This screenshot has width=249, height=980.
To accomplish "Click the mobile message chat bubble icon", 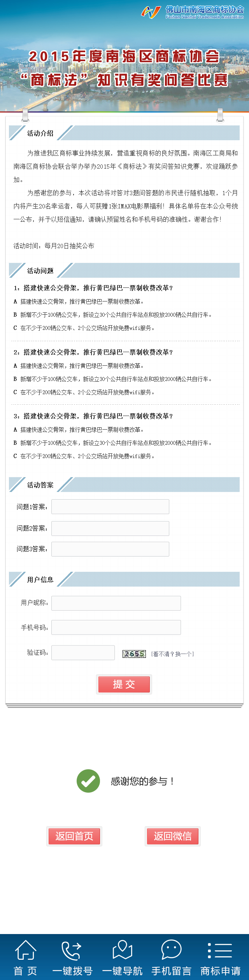I will tap(171, 950).
